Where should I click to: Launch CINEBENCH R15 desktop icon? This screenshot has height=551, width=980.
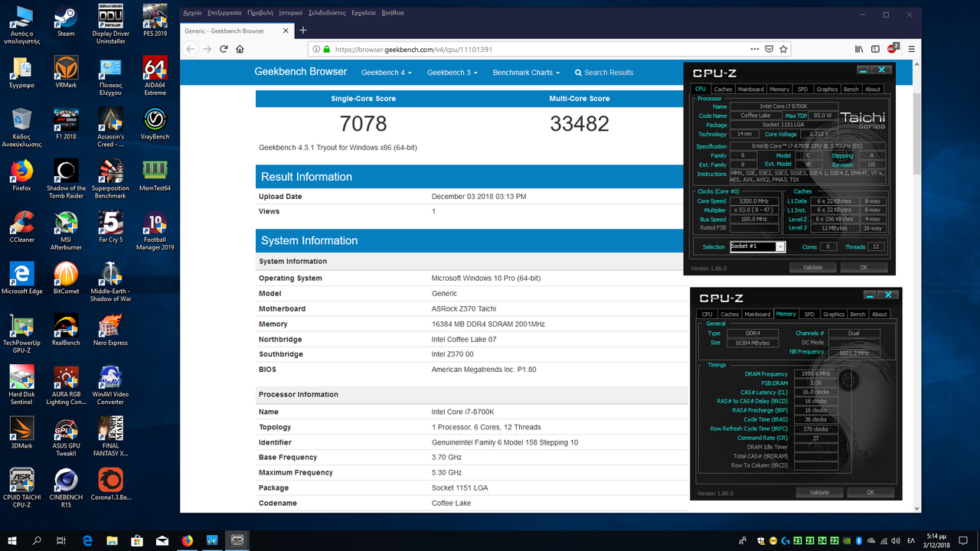66,487
